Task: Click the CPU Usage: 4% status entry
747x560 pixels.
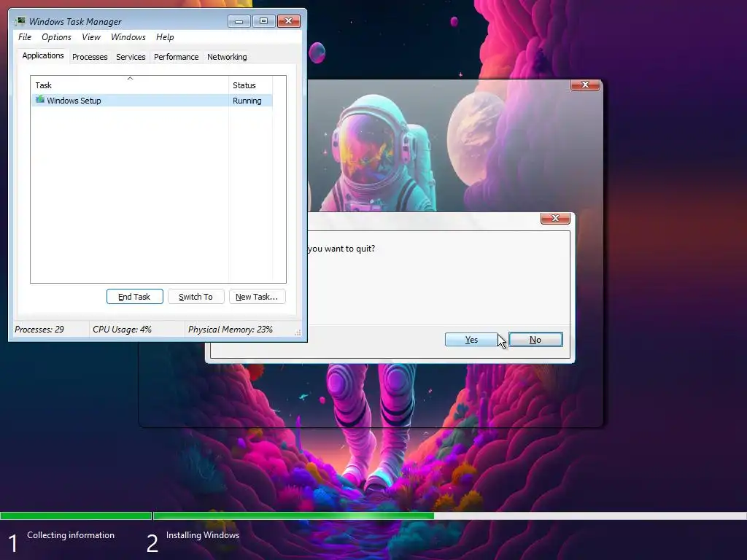Action: [122, 330]
